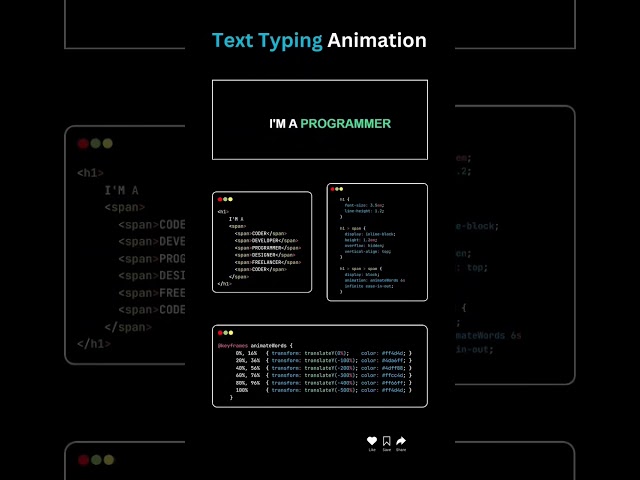Click '<span>FREE' in dimmed background code
The width and height of the screenshot is (640, 480).
click(x=152, y=293)
